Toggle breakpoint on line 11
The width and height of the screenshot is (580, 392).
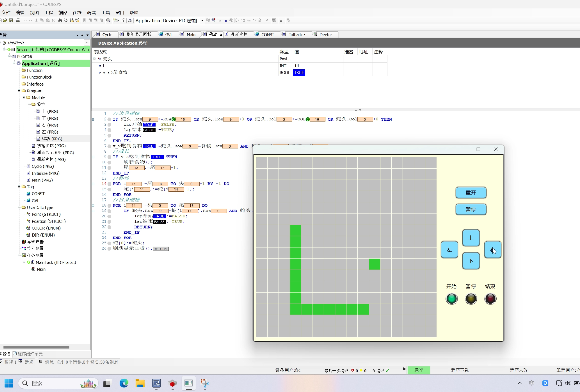[109, 168]
